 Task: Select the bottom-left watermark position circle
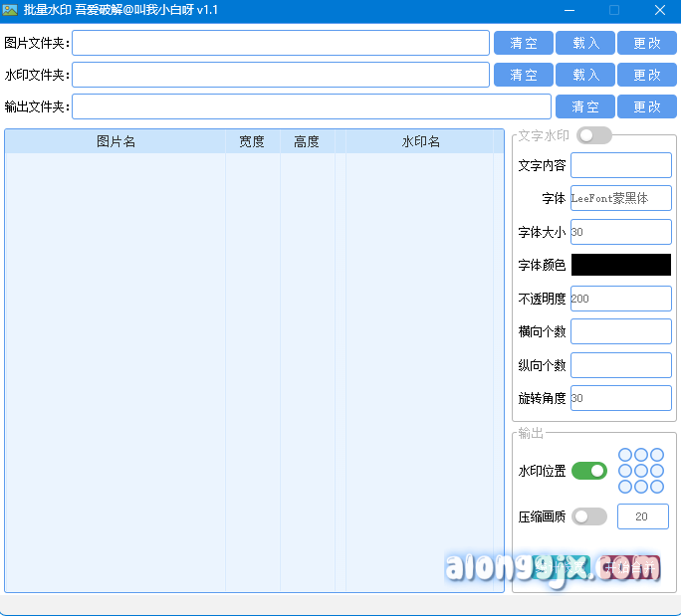coord(625,487)
